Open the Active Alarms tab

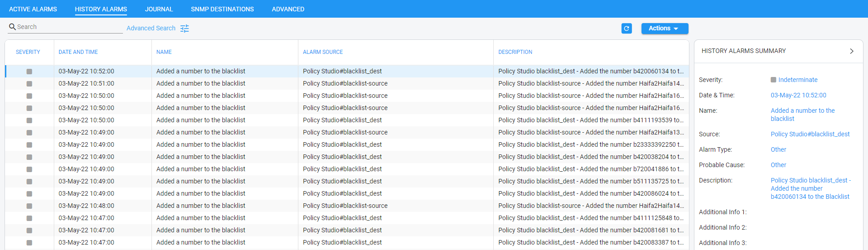33,9
